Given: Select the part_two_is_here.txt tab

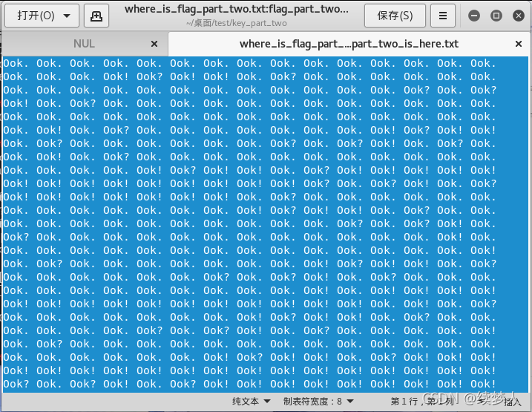Looking at the screenshot, I should pyautogui.click(x=349, y=44).
